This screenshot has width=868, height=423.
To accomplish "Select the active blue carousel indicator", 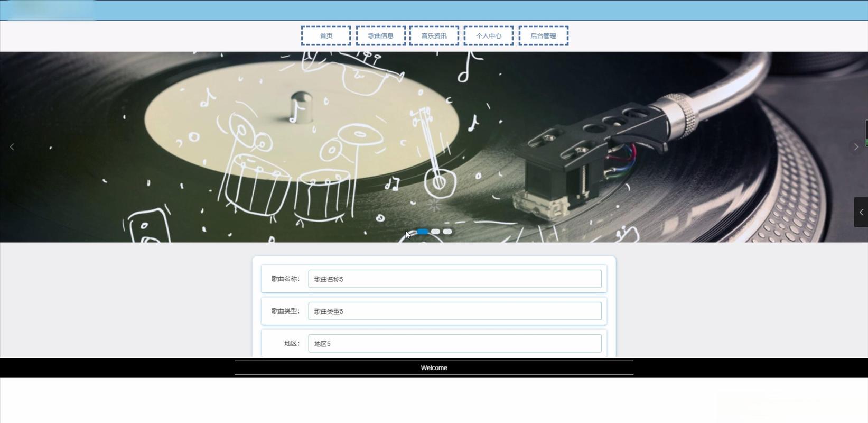I will pos(423,232).
